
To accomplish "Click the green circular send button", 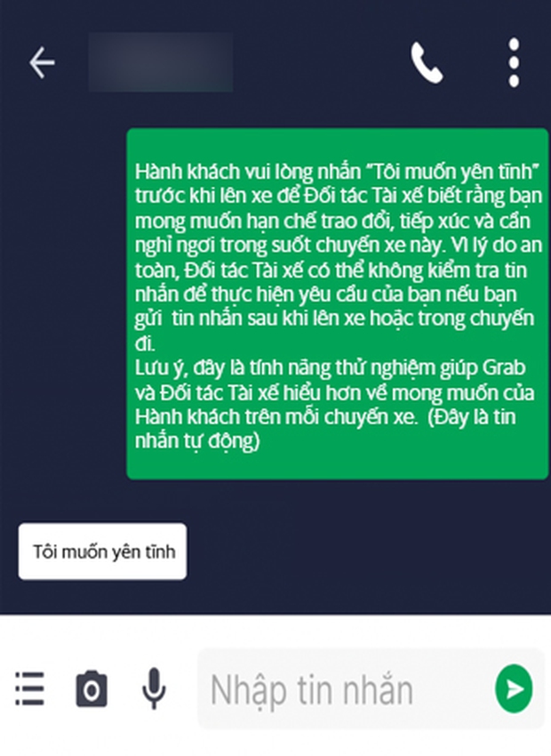I will [x=514, y=688].
